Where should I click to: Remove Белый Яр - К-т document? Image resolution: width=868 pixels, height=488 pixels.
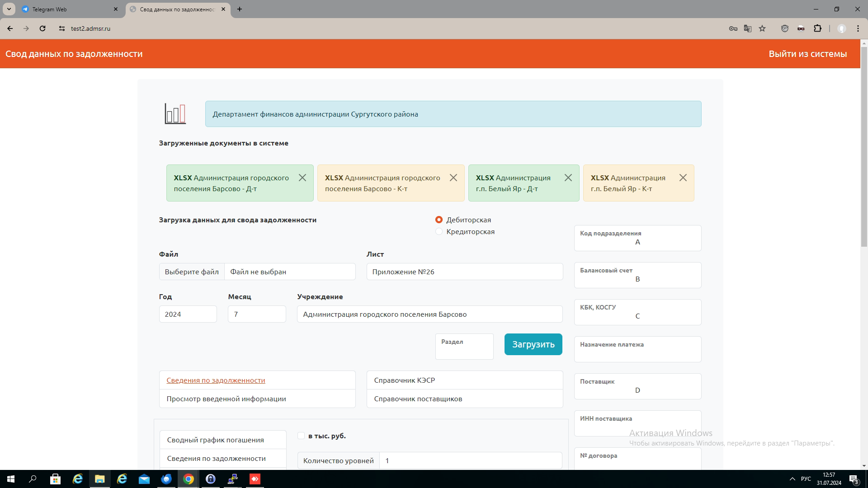[683, 178]
